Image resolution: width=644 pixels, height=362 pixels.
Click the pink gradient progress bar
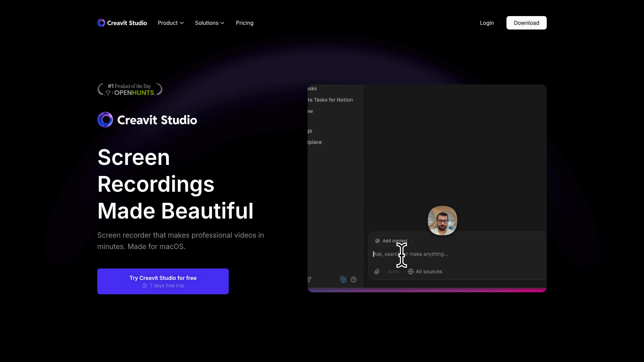click(427, 290)
